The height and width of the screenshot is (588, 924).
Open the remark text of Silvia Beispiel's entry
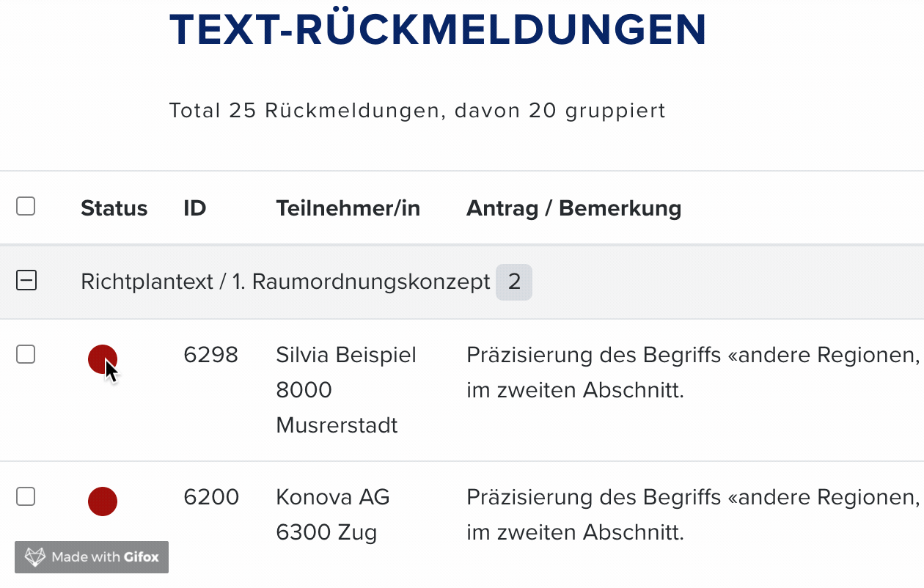[694, 372]
